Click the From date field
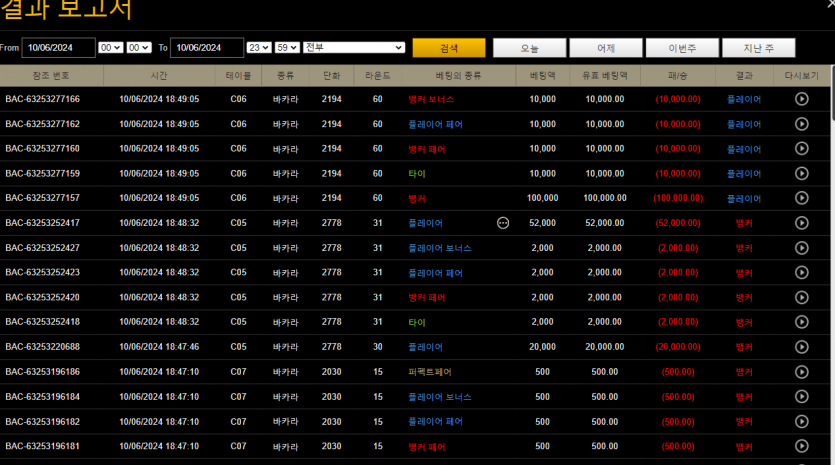Screen dimensions: 835x465 click(59, 48)
